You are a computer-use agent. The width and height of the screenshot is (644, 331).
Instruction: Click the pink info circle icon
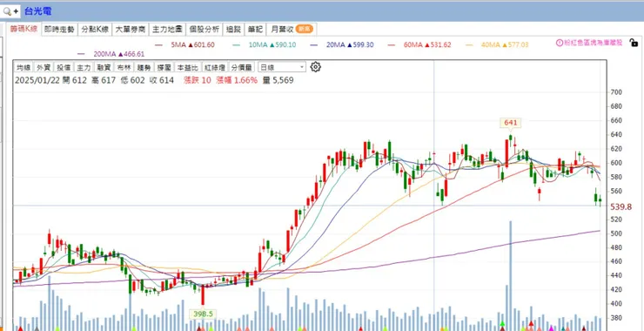(x=559, y=43)
